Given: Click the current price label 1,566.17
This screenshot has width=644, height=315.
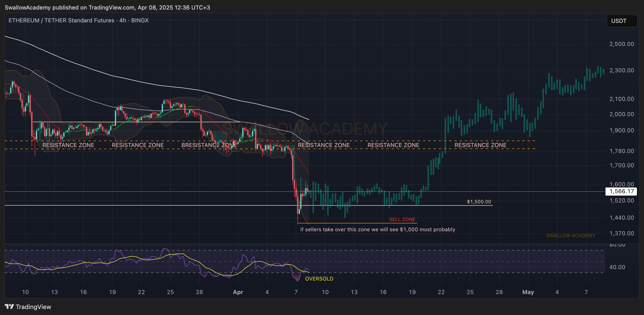Looking at the screenshot, I should 621,191.
